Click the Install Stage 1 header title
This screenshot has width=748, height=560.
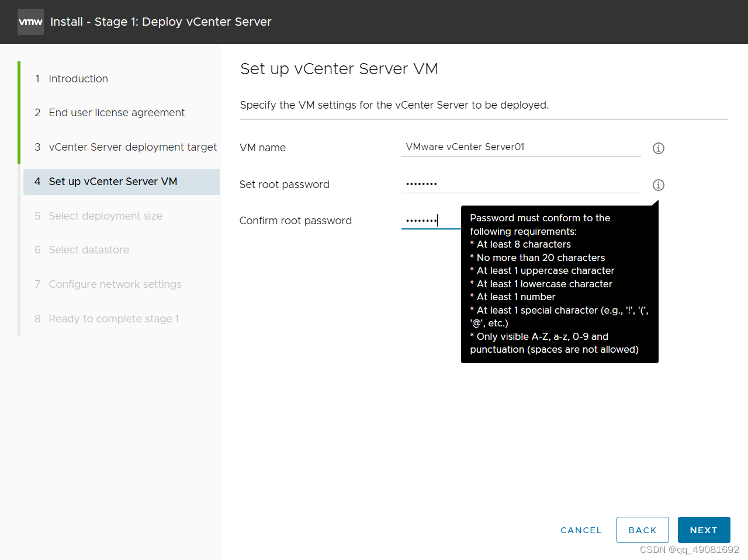click(x=161, y=22)
